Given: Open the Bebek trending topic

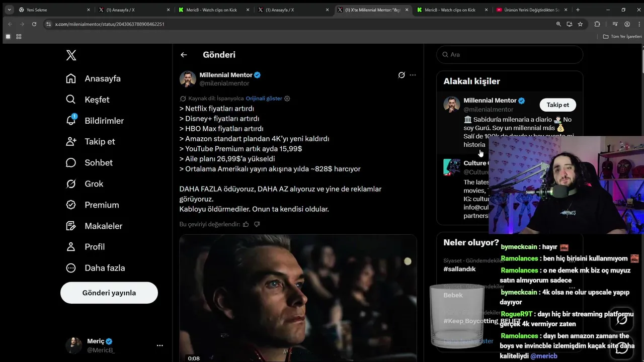Looking at the screenshot, I should pos(453,295).
